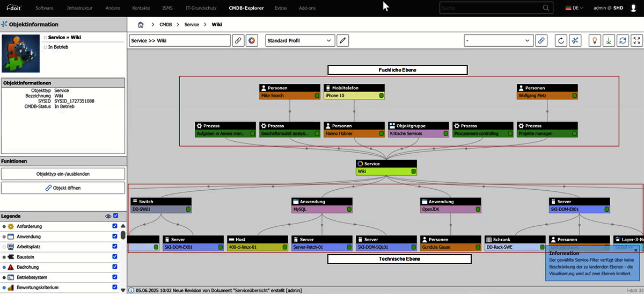Open the Add-ons menu
The image size is (644, 294).
(308, 8)
